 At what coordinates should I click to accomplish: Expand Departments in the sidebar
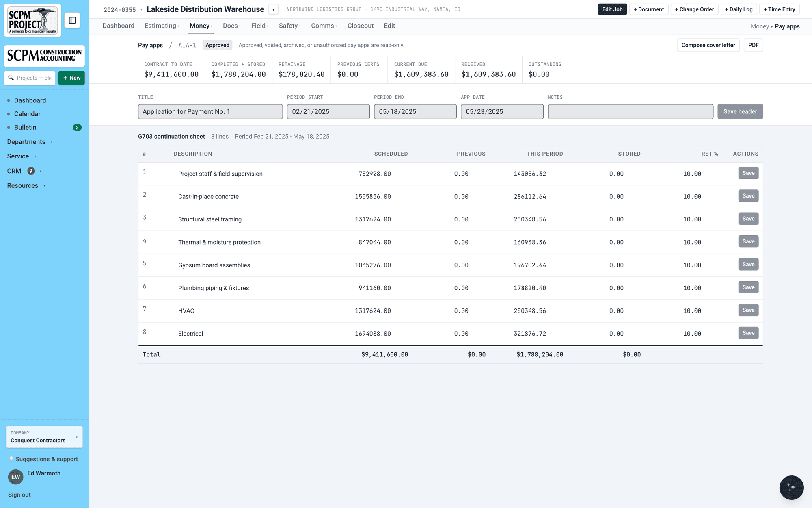[30, 142]
